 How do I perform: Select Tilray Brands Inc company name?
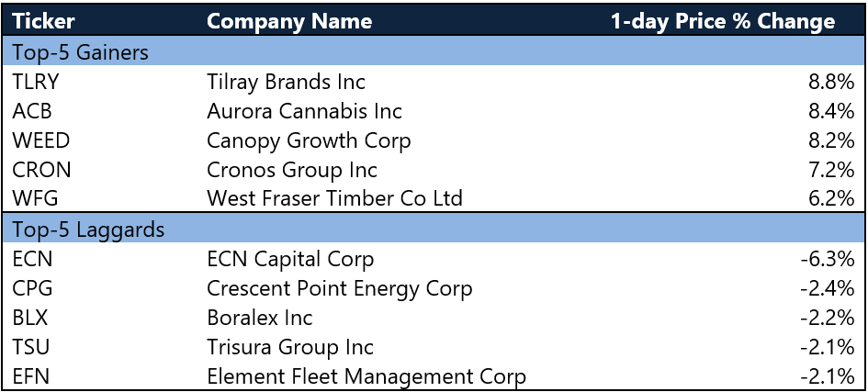click(287, 83)
